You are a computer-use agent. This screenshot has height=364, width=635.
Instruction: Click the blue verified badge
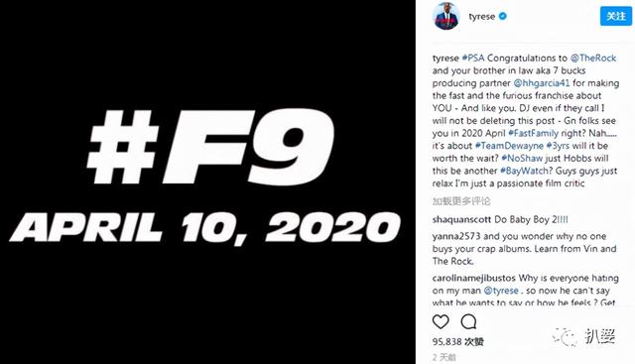pyautogui.click(x=503, y=16)
